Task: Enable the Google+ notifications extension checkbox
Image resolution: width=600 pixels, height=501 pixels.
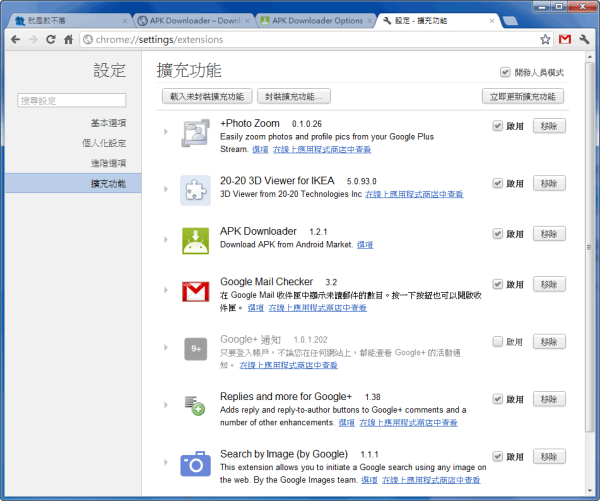Action: [497, 342]
